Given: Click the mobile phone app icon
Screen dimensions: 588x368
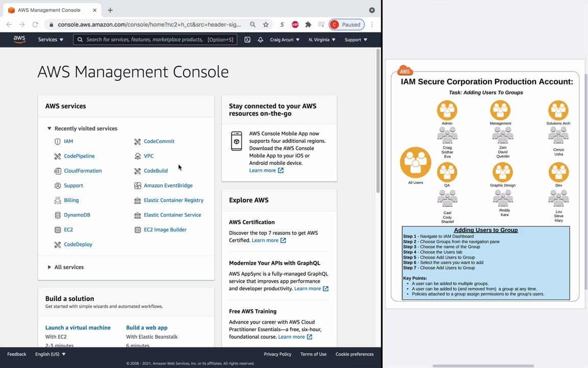Looking at the screenshot, I should pos(237,141).
